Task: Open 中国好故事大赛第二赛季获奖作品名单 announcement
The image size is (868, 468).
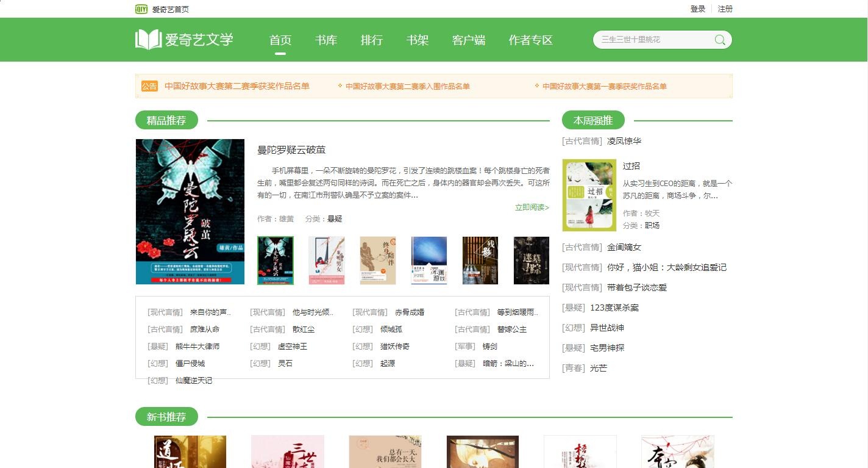Action: (x=237, y=86)
